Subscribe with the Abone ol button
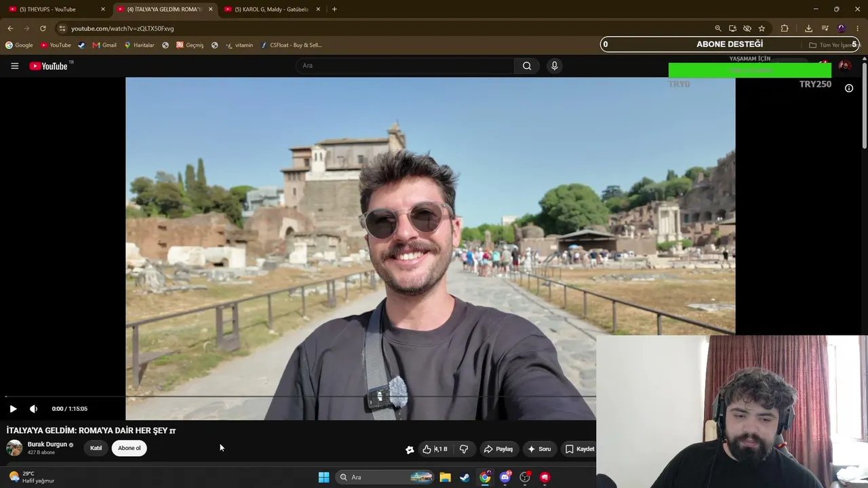This screenshot has width=868, height=488. click(x=130, y=448)
